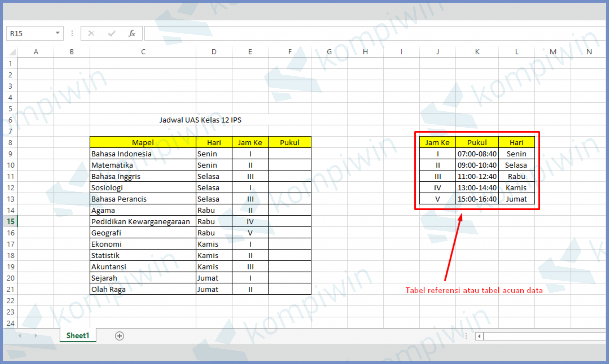Add a new worksheet with the plus button

point(119,336)
